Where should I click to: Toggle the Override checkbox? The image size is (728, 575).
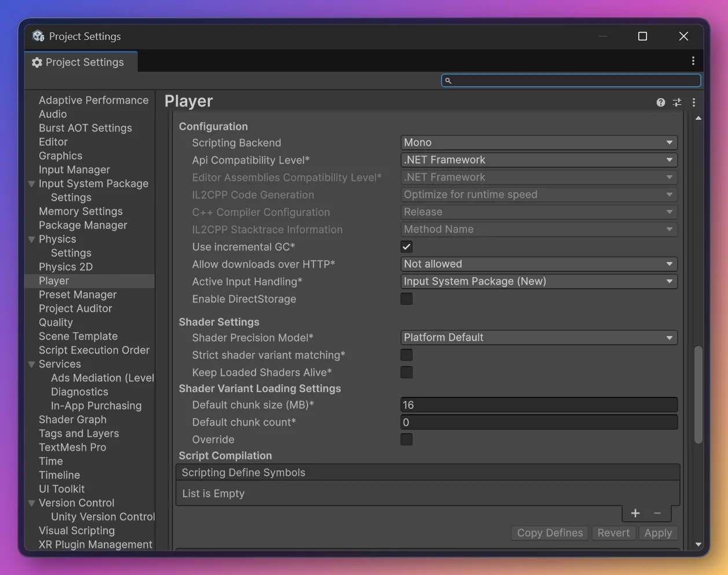407,440
